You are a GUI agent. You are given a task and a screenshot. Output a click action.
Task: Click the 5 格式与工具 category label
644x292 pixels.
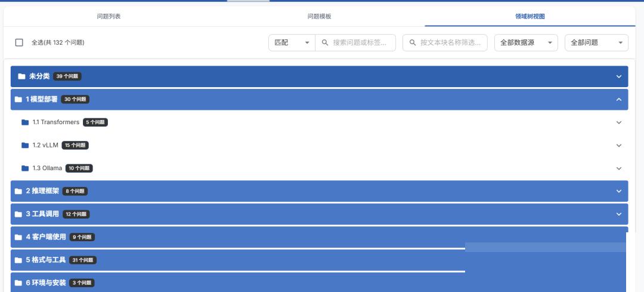pos(45,260)
